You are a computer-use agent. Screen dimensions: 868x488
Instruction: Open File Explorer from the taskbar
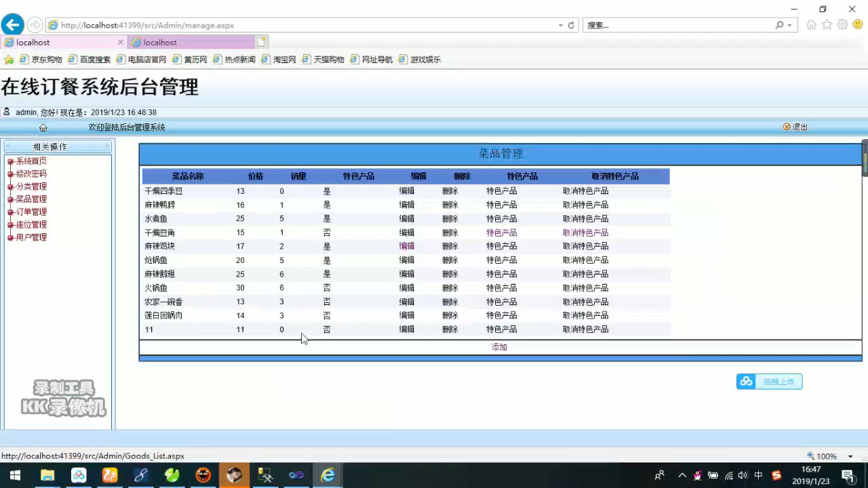(47, 475)
